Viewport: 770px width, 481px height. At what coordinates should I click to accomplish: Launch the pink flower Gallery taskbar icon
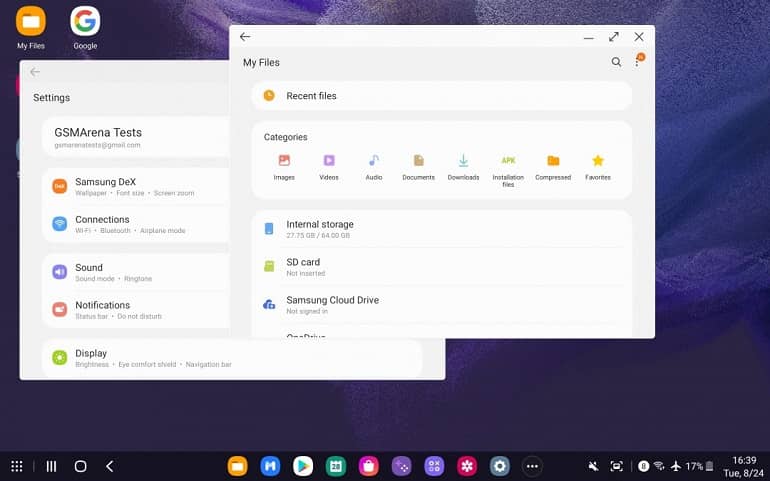point(467,466)
